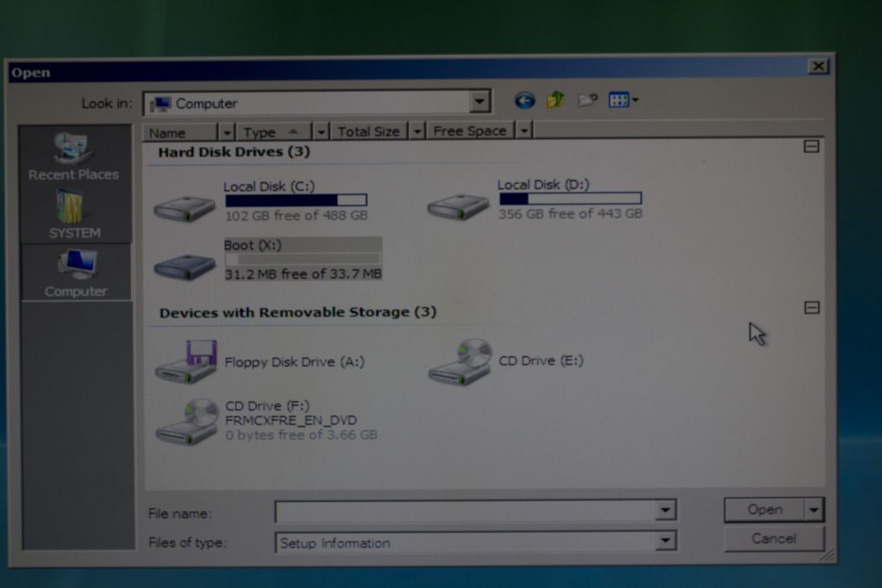Screen dimensions: 882x588
Task: Select CD Drive (E:)
Action: pyautogui.click(x=460, y=360)
